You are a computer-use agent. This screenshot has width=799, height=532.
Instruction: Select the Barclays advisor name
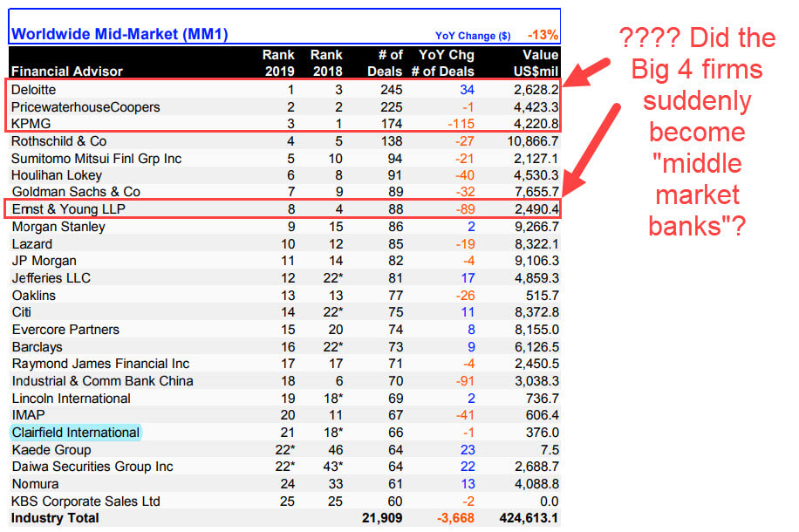click(x=38, y=347)
